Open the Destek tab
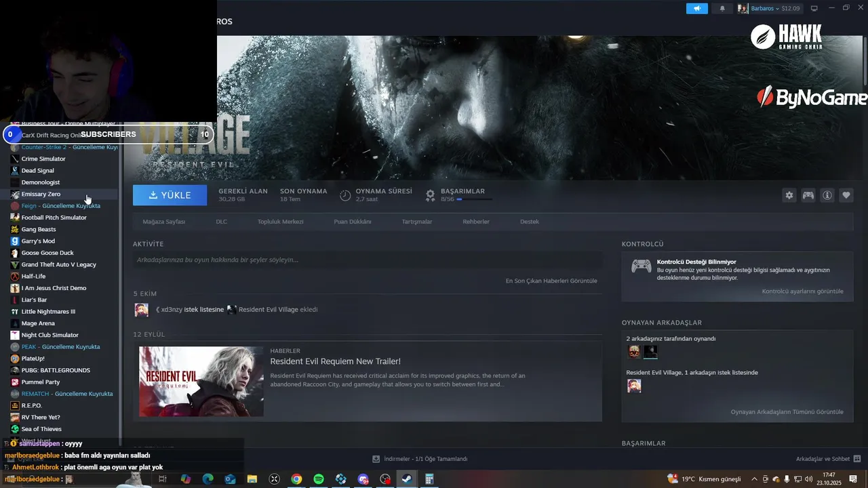Image resolution: width=868 pixels, height=488 pixels. click(530, 222)
